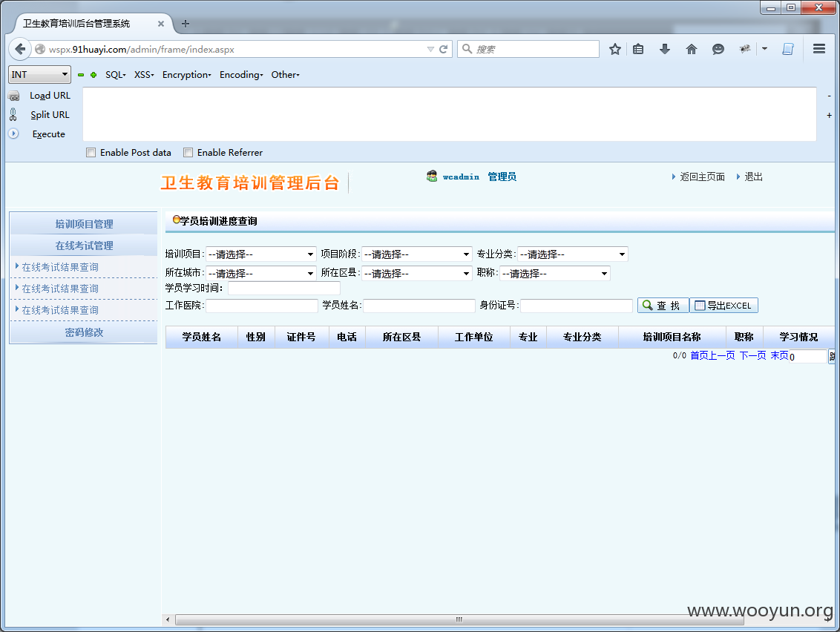Click the wcadmin user avatar icon

tap(432, 177)
